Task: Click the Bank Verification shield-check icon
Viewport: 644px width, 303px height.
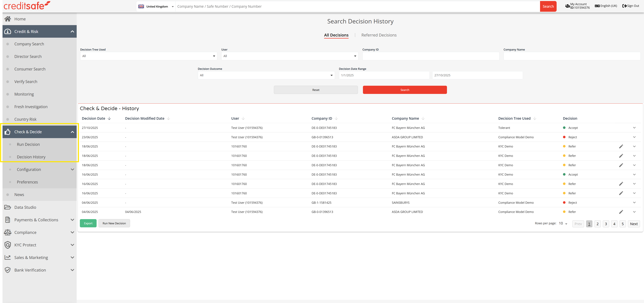Action: pyautogui.click(x=8, y=270)
